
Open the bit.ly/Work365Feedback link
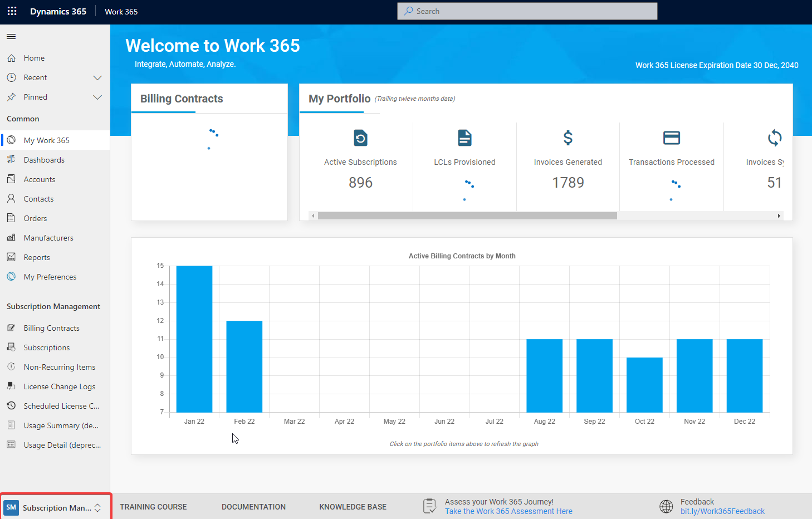tap(722, 511)
